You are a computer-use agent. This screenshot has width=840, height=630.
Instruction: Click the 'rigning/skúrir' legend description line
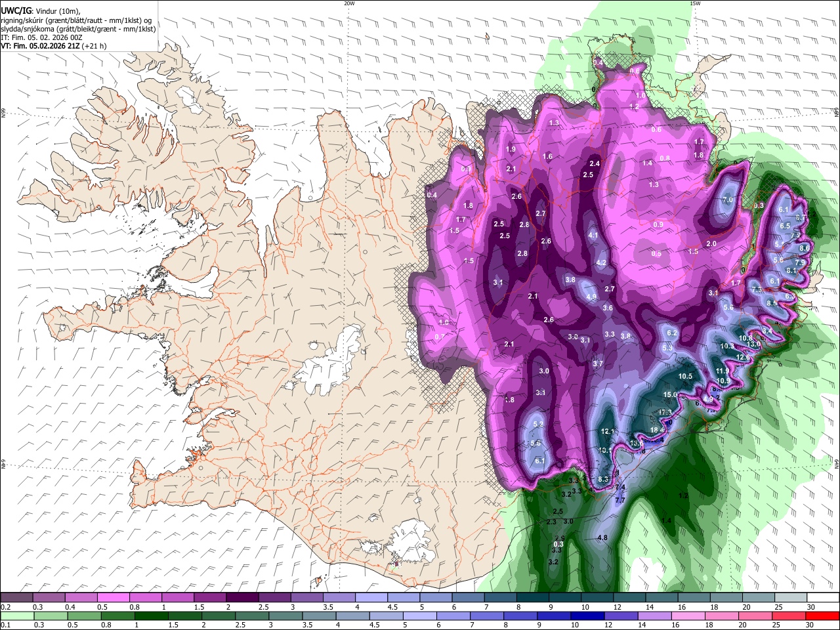pyautogui.click(x=76, y=20)
